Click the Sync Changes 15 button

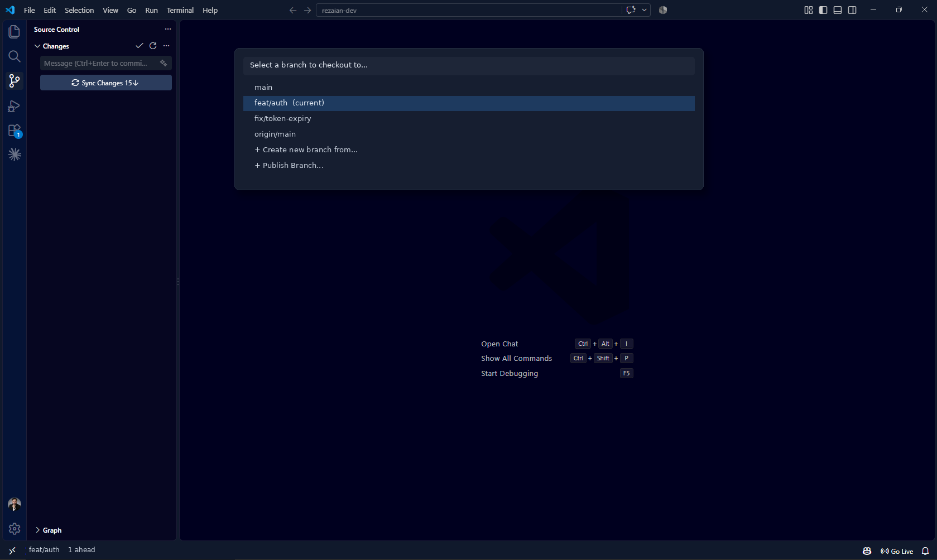tap(106, 83)
